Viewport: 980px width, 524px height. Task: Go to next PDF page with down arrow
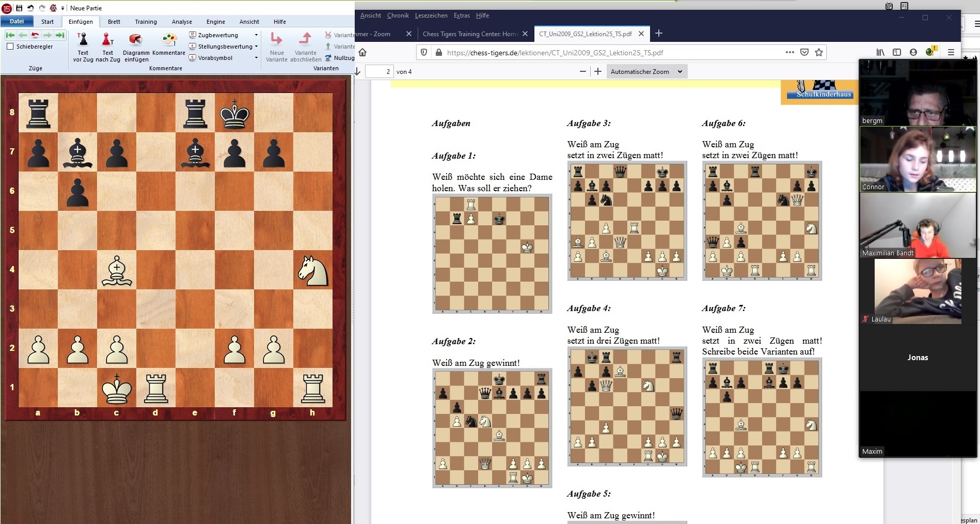pyautogui.click(x=357, y=71)
